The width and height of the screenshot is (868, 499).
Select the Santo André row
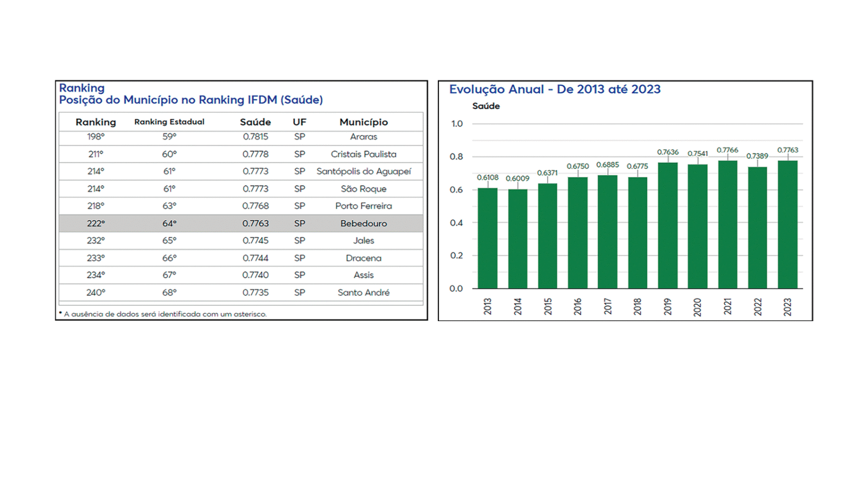click(241, 292)
